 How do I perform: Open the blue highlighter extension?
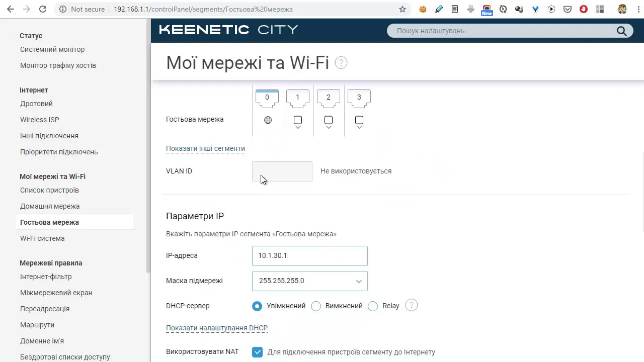click(439, 9)
